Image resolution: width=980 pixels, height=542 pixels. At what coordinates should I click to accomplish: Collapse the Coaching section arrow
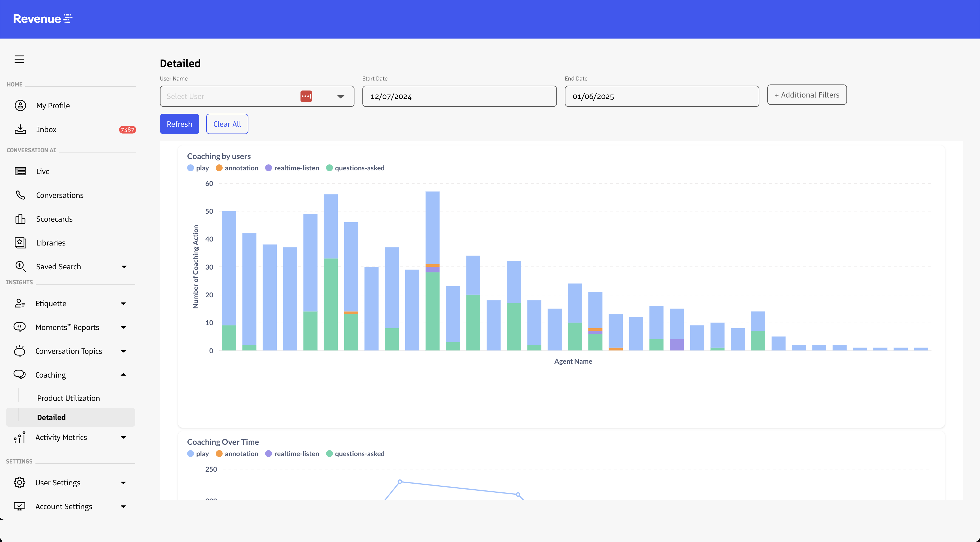tap(123, 375)
